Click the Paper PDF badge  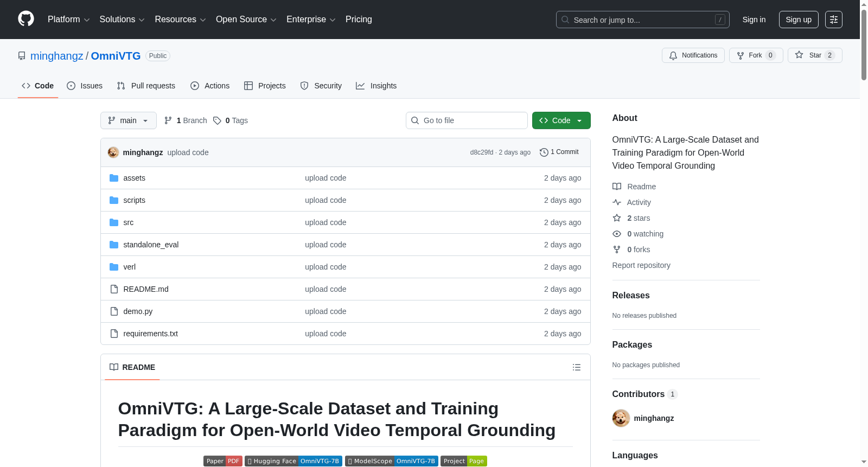[223, 461]
